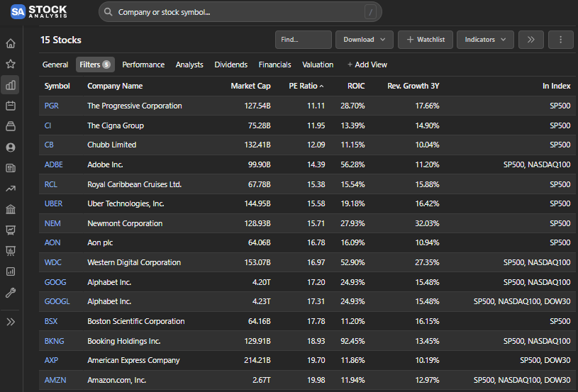Image resolution: width=578 pixels, height=392 pixels.
Task: Open the wrench tools icon in sidebar
Action: tap(11, 293)
